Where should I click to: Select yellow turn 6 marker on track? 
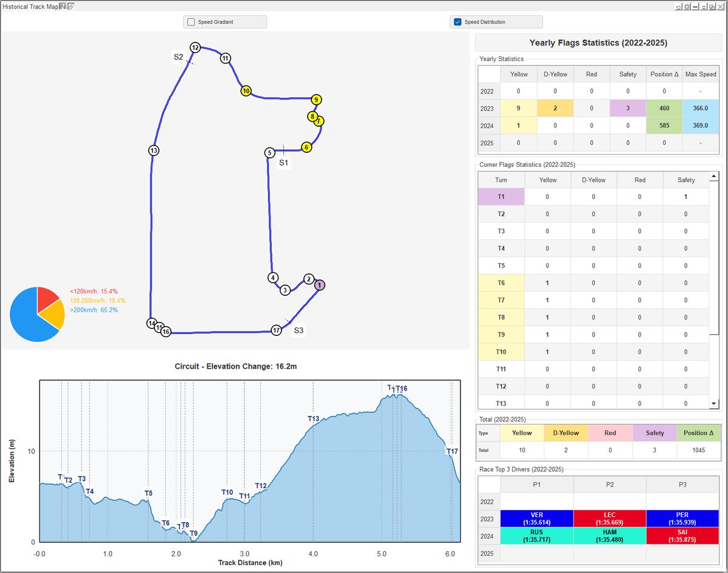point(306,147)
